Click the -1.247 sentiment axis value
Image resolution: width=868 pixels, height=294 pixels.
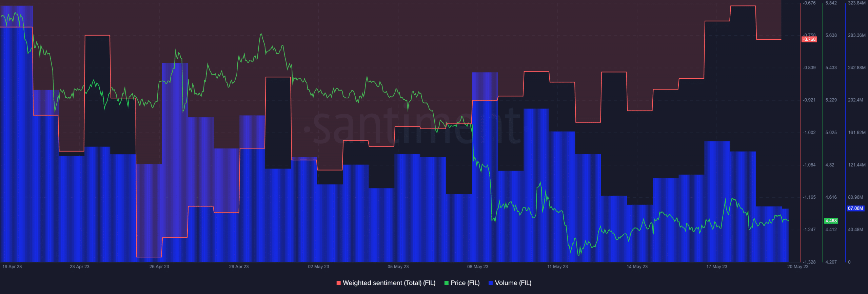tap(809, 230)
